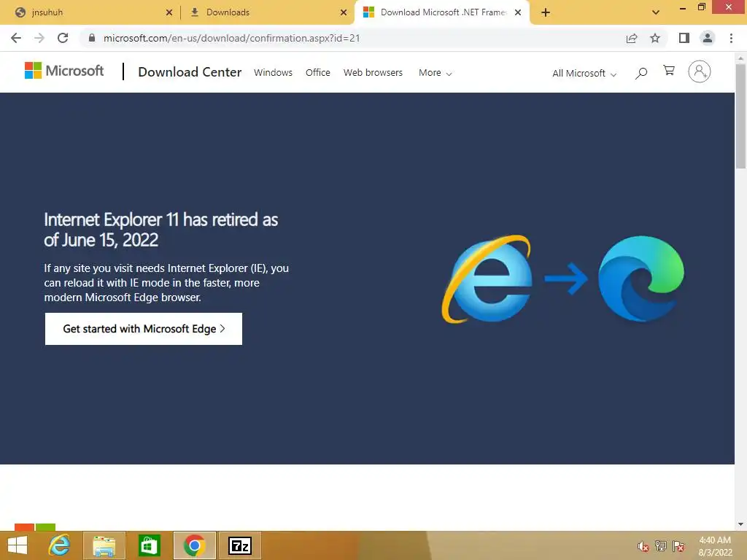Click the scrollbar up arrow
This screenshot has width=747, height=560.
coord(740,58)
